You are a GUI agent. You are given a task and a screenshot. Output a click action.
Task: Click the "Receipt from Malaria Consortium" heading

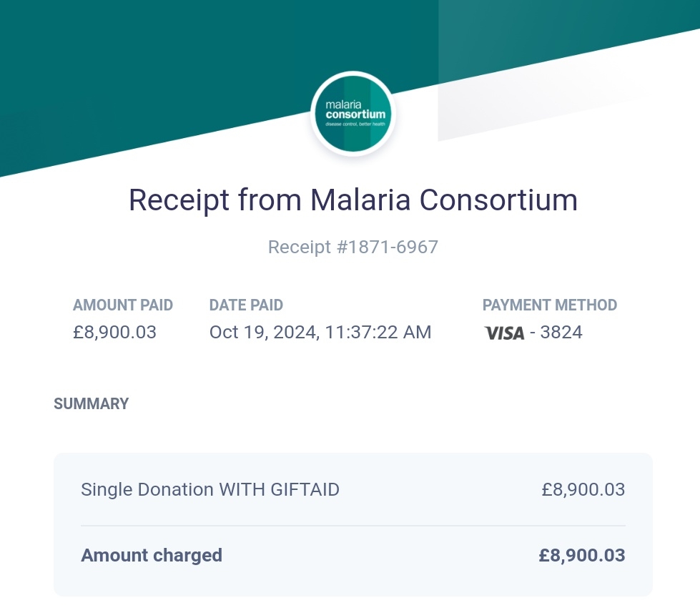pos(353,200)
